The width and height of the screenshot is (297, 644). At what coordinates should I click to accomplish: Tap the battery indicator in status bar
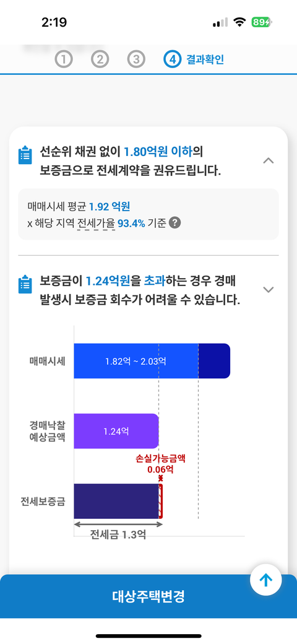(x=262, y=22)
